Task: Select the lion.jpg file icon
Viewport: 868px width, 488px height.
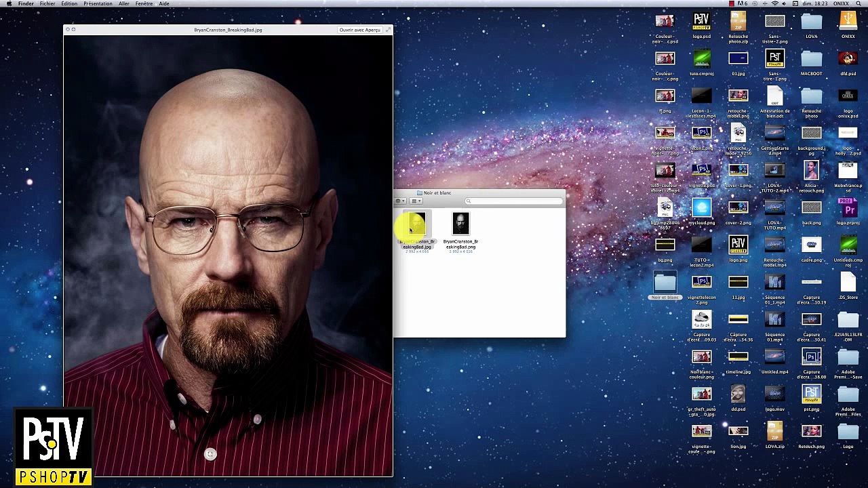Action: (738, 432)
